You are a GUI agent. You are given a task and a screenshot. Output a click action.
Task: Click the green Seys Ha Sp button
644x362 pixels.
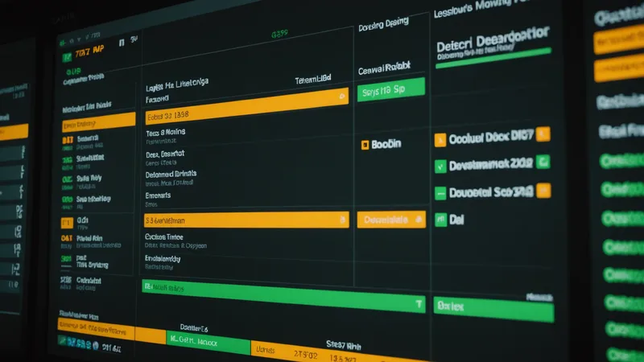pyautogui.click(x=391, y=89)
